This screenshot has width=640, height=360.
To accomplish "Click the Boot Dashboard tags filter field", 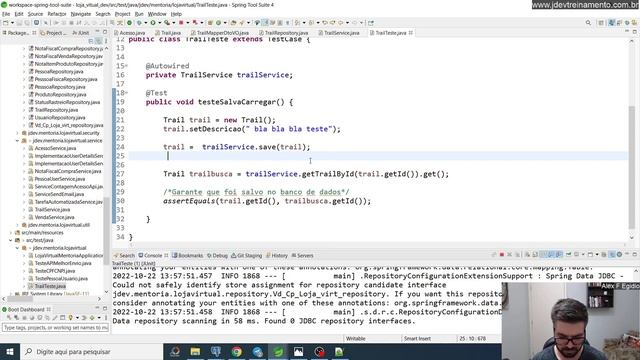I will pos(56,327).
